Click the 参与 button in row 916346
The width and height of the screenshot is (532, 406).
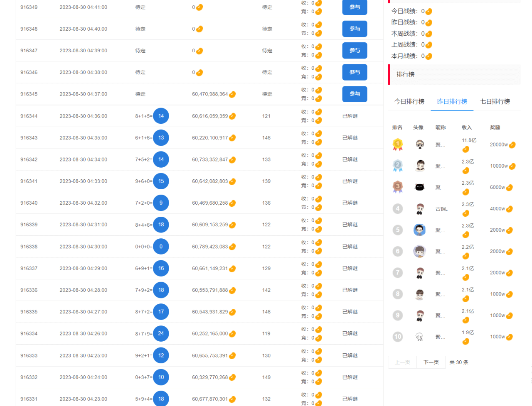(x=355, y=72)
